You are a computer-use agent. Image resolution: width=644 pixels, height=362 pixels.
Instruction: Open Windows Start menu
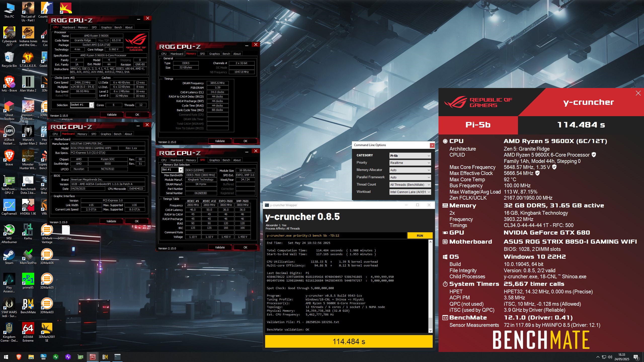[x=6, y=357]
